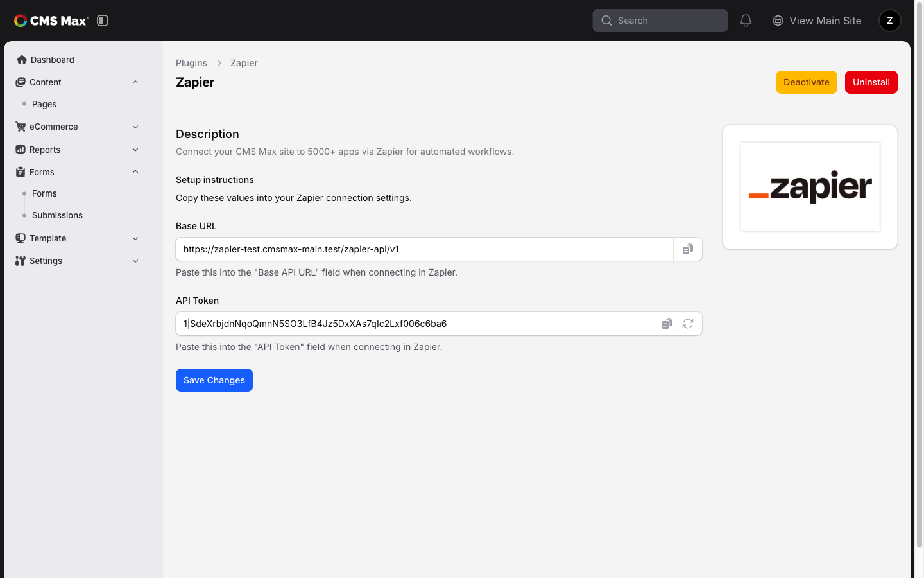Screen dimensions: 924x578
Task: Open the notifications bell
Action: point(746,21)
